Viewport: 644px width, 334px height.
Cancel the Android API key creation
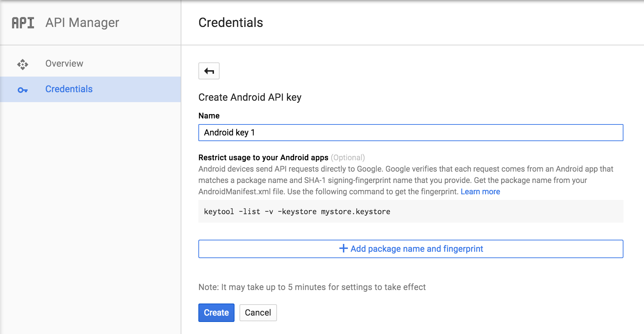coord(258,313)
